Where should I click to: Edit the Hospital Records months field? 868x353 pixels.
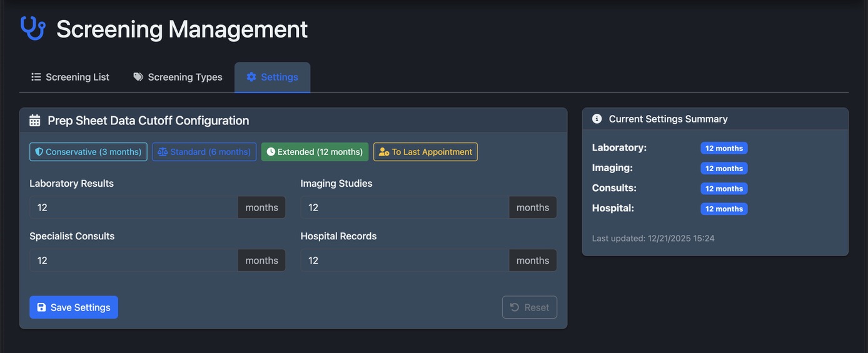pos(405,261)
